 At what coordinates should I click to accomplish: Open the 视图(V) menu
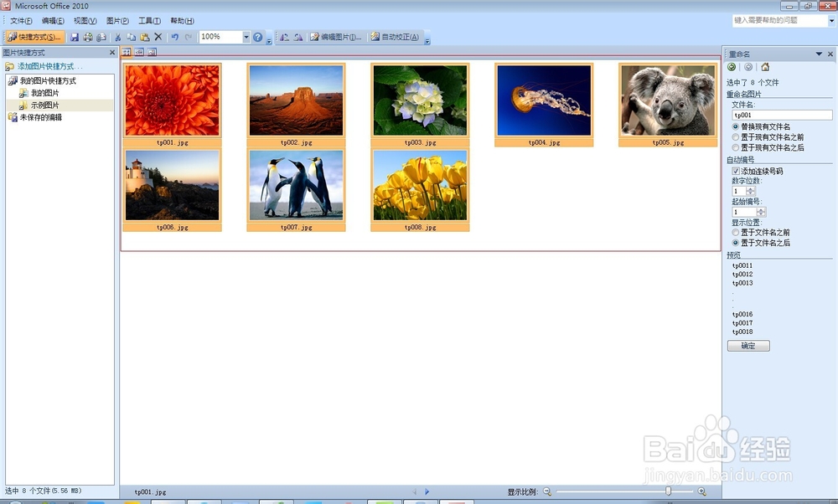85,21
